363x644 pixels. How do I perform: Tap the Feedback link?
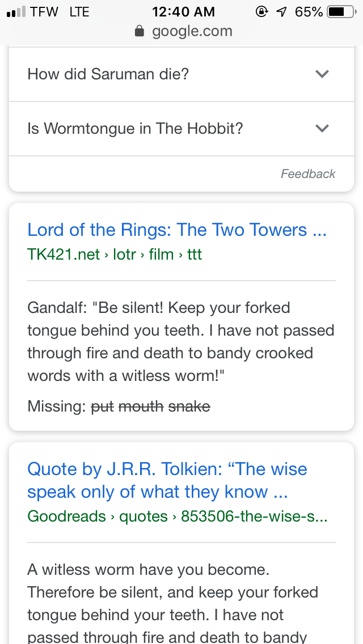click(x=308, y=174)
